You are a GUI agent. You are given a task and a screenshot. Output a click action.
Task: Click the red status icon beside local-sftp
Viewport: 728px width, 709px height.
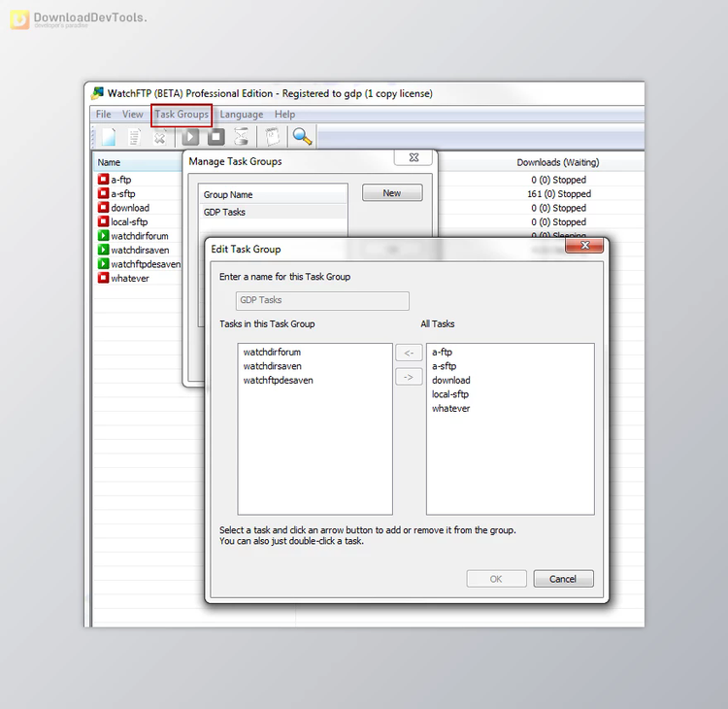pos(103,221)
